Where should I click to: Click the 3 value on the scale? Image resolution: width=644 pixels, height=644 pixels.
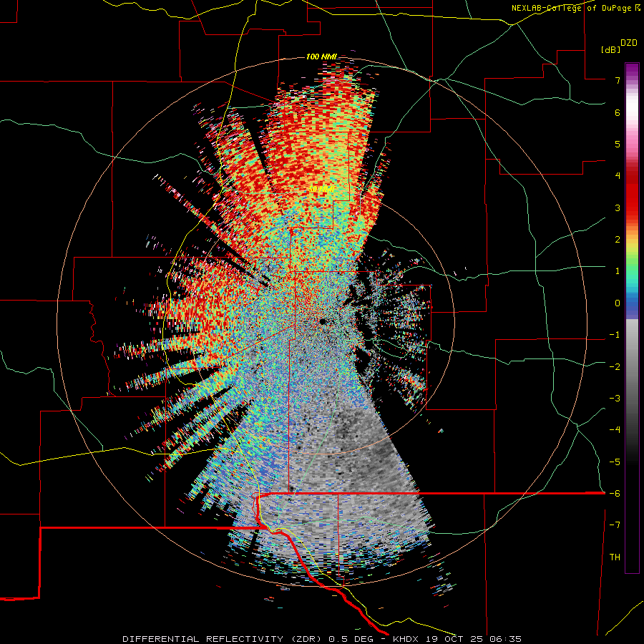tap(618, 208)
